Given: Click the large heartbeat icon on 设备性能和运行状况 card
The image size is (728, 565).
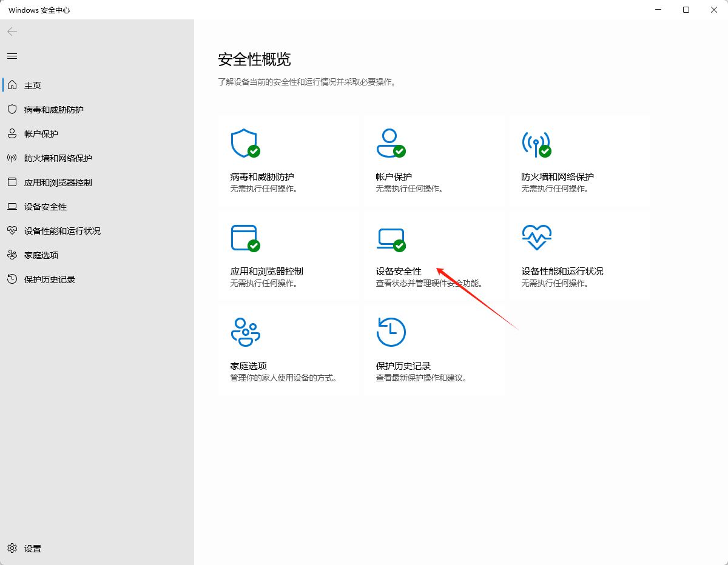Looking at the screenshot, I should (x=537, y=238).
